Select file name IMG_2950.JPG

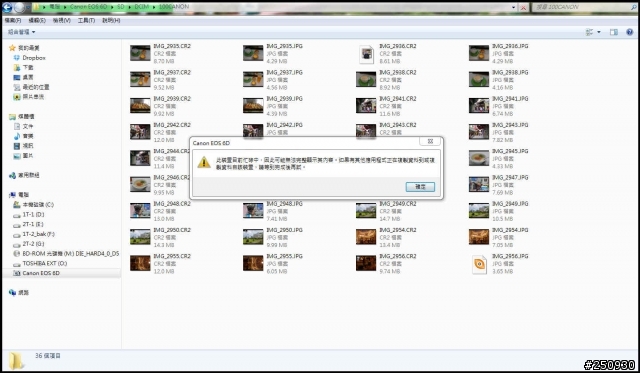[284, 230]
